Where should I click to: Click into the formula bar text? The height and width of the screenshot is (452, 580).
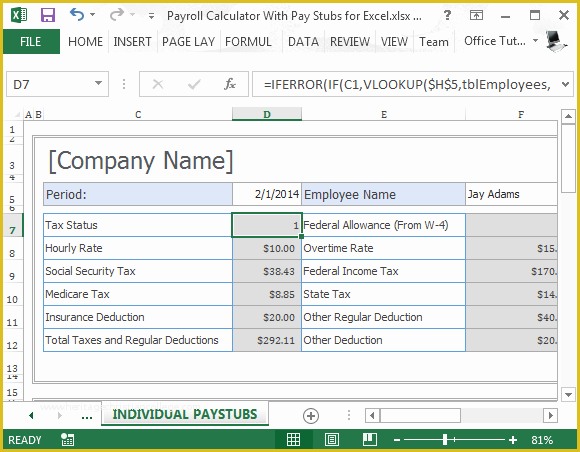tap(406, 84)
